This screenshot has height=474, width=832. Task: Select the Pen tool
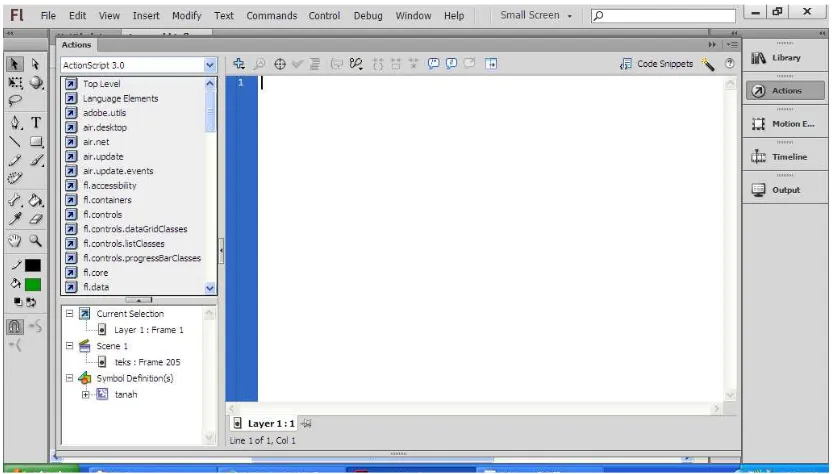coord(15,123)
